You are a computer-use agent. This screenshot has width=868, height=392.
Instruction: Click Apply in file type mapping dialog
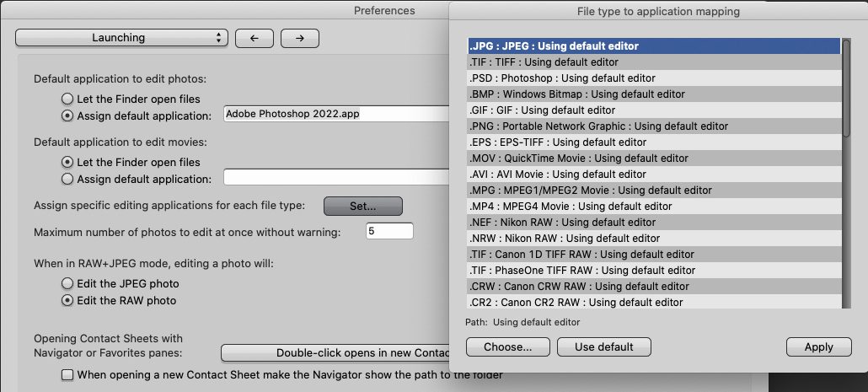818,346
